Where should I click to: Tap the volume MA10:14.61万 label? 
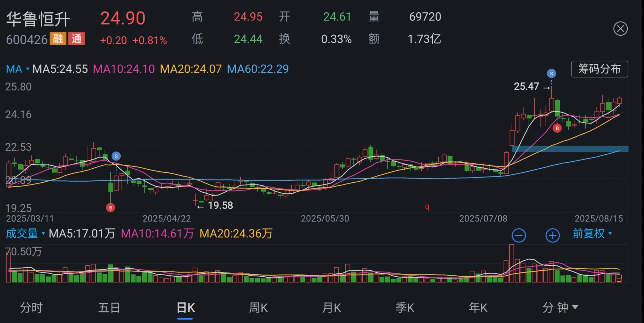(157, 233)
